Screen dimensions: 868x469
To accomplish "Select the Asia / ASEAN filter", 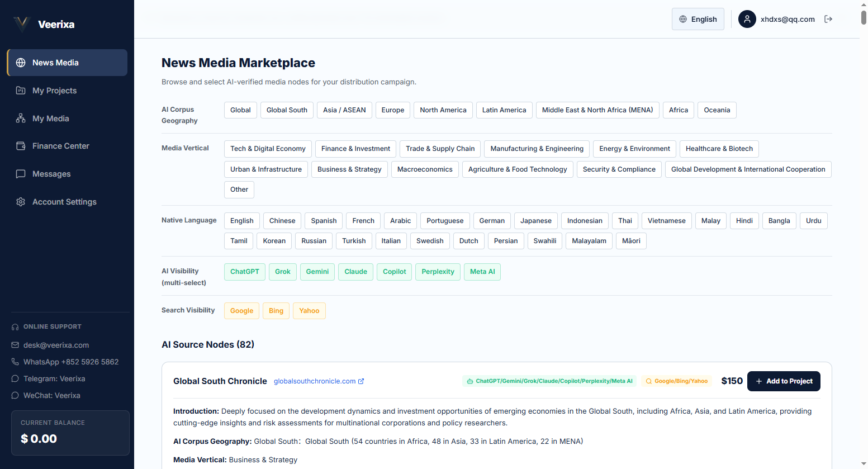I will click(344, 110).
